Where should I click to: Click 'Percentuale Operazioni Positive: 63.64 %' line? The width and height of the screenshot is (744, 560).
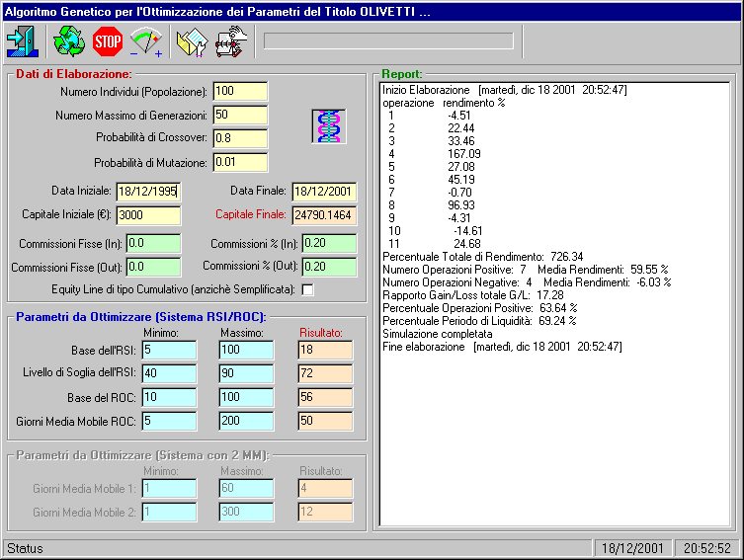click(480, 308)
